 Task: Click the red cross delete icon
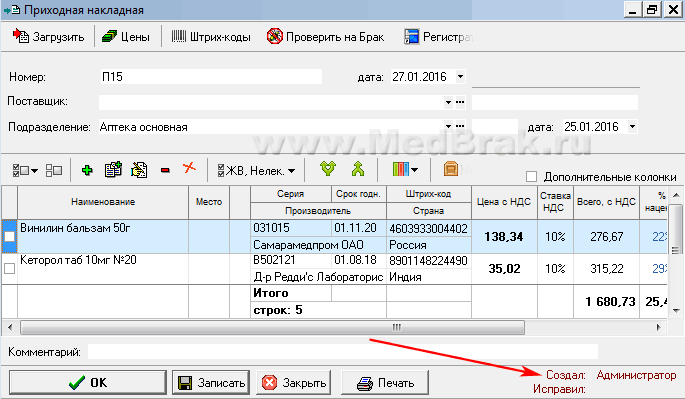[189, 168]
